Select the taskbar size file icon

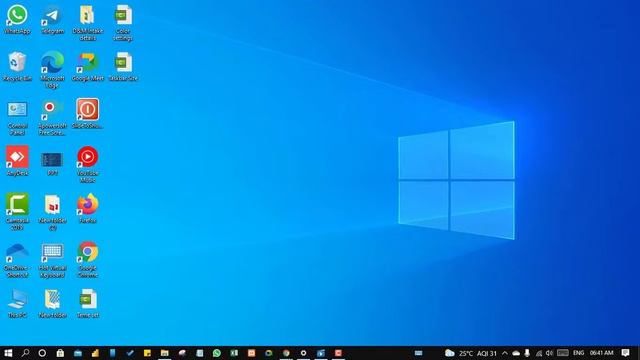click(123, 67)
